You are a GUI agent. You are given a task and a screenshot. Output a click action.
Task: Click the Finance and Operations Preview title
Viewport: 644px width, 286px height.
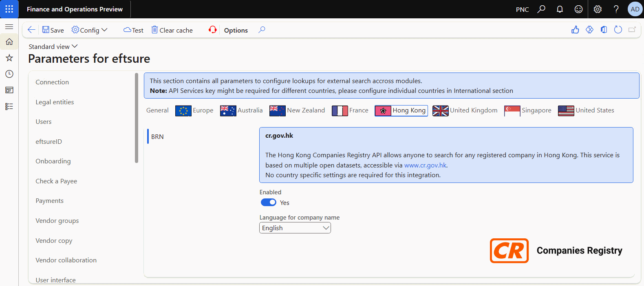coord(75,9)
